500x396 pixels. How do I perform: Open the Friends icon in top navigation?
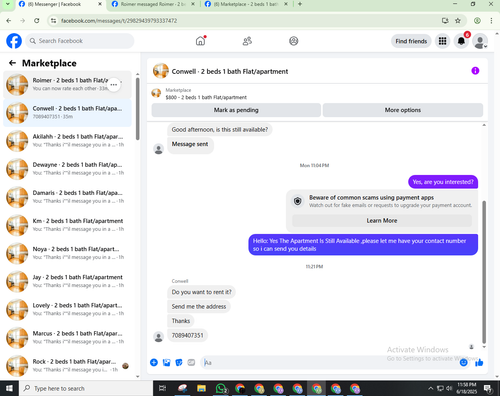pos(247,41)
